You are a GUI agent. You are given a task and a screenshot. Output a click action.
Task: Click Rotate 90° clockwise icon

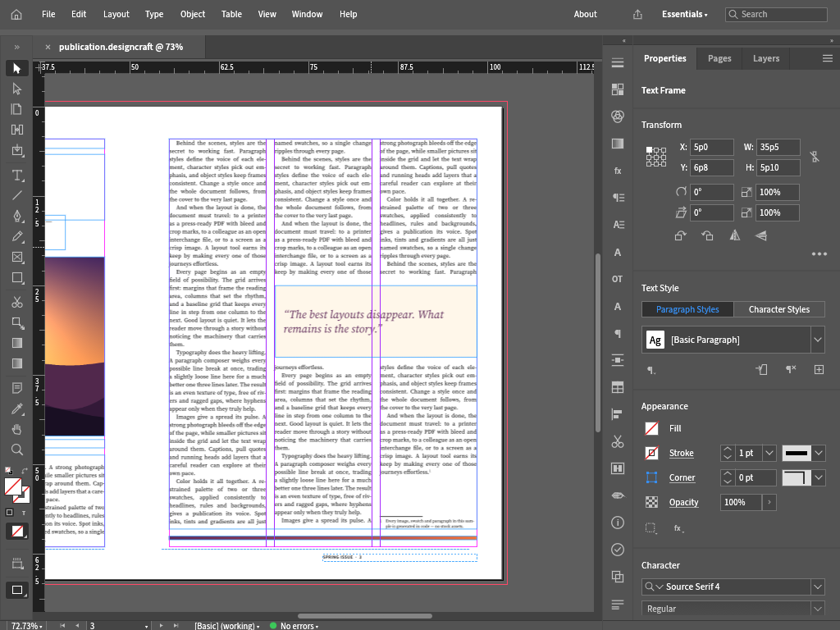680,235
